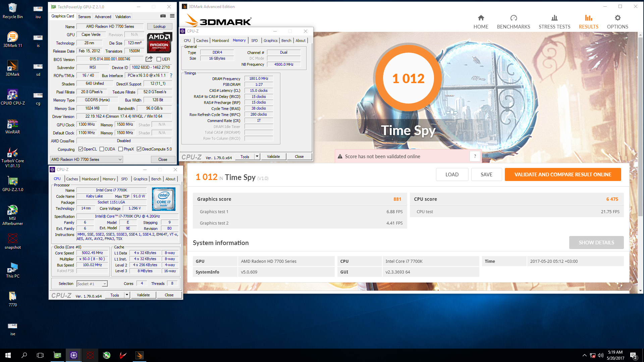The width and height of the screenshot is (644, 362).
Task: Take GPU-Z screenshot with camera icon
Action: click(163, 16)
